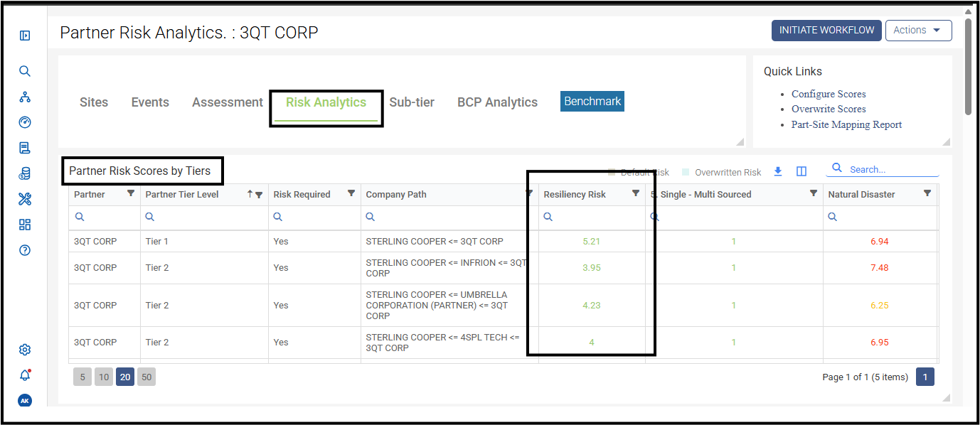The width and height of the screenshot is (980, 425).
Task: Switch to the BCP Analytics tab
Action: click(x=497, y=102)
